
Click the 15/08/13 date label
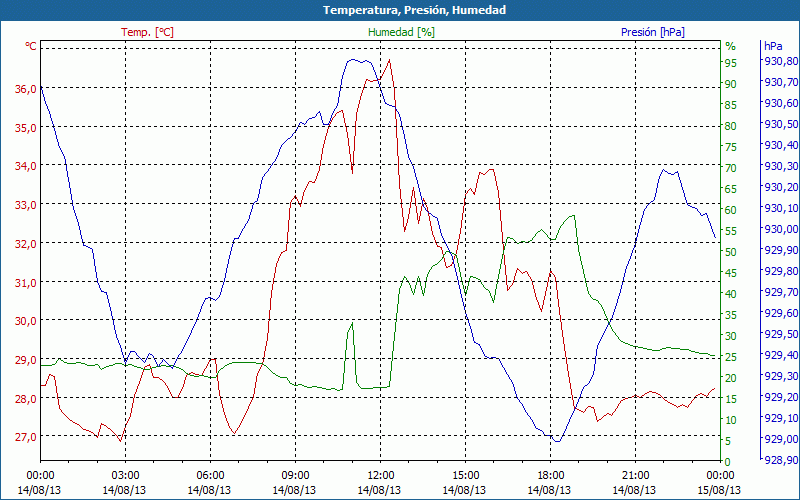(x=719, y=491)
